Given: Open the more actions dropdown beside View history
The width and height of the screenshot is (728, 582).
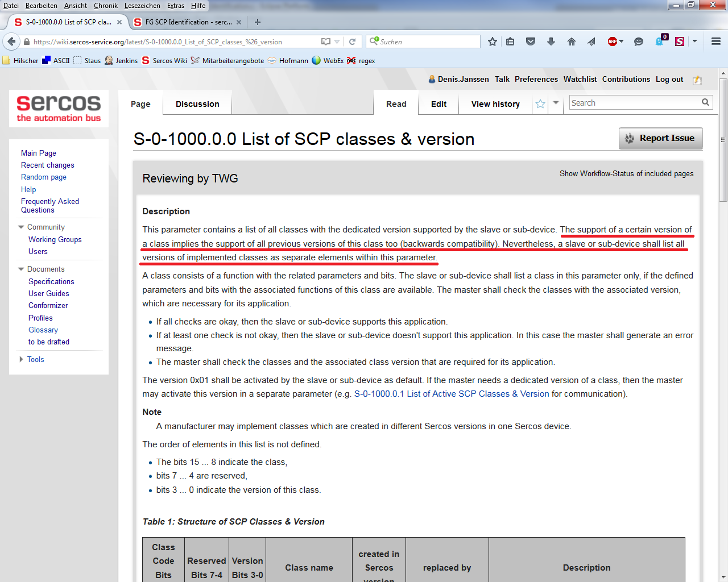Looking at the screenshot, I should point(556,103).
